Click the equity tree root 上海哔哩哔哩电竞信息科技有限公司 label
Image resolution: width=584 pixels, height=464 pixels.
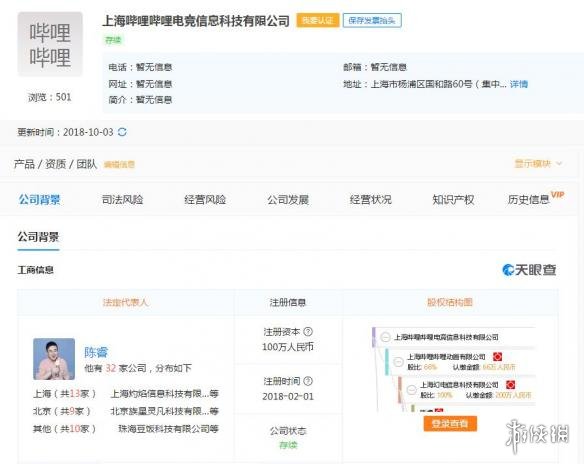[x=446, y=337]
